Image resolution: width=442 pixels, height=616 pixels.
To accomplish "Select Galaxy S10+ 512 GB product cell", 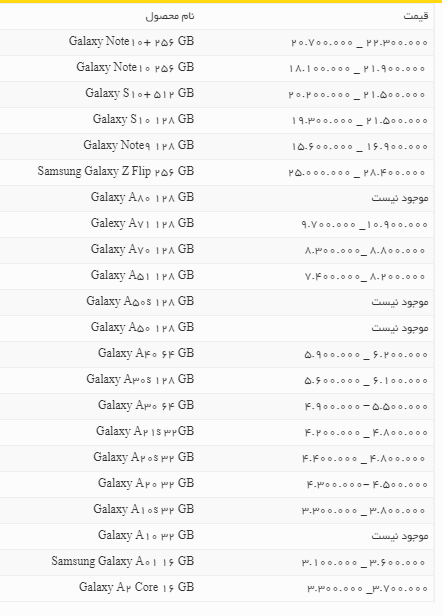I will pos(139,93).
